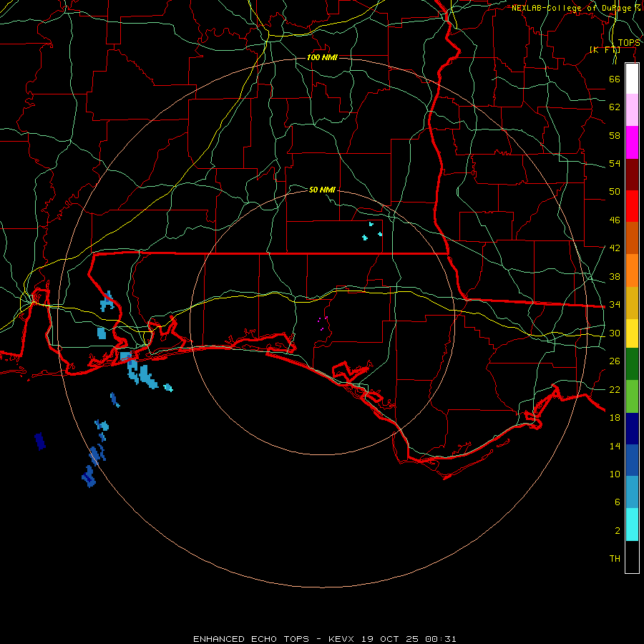Pick the dark red maroon legend swatch
The height and width of the screenshot is (644, 644).
click(632, 175)
